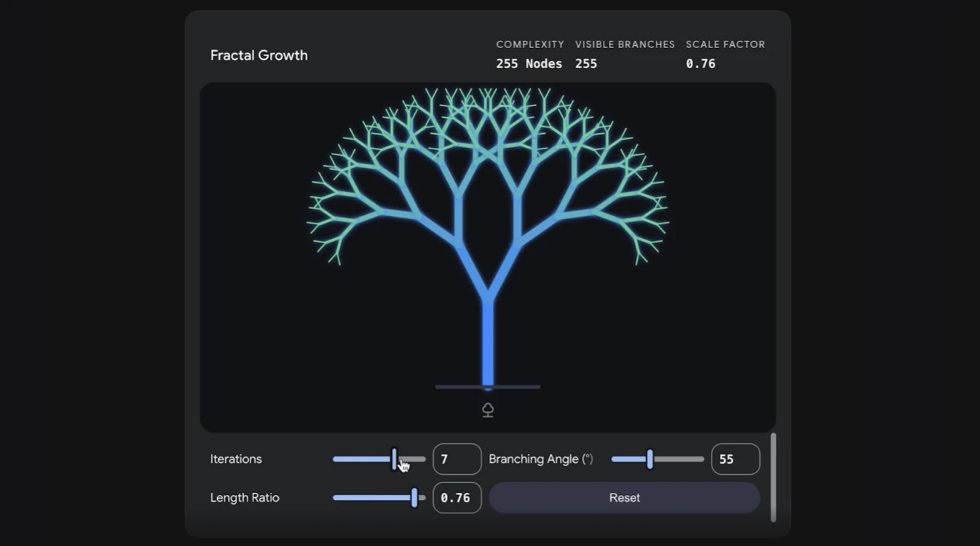Click the Iterations label
980x546 pixels.
pos(236,459)
